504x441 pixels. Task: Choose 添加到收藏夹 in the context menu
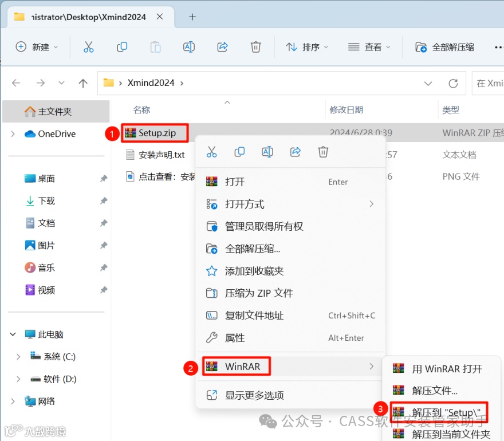click(290, 271)
